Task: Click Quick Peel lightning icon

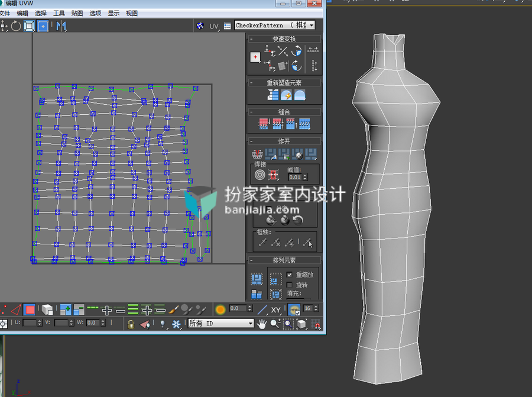Action: click(286, 95)
